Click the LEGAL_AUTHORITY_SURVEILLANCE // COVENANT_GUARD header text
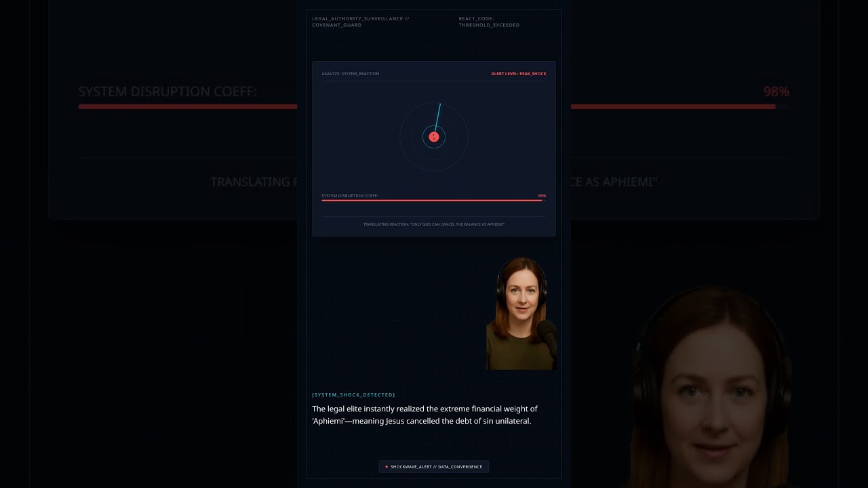Image resolution: width=868 pixels, height=488 pixels. click(x=361, y=22)
